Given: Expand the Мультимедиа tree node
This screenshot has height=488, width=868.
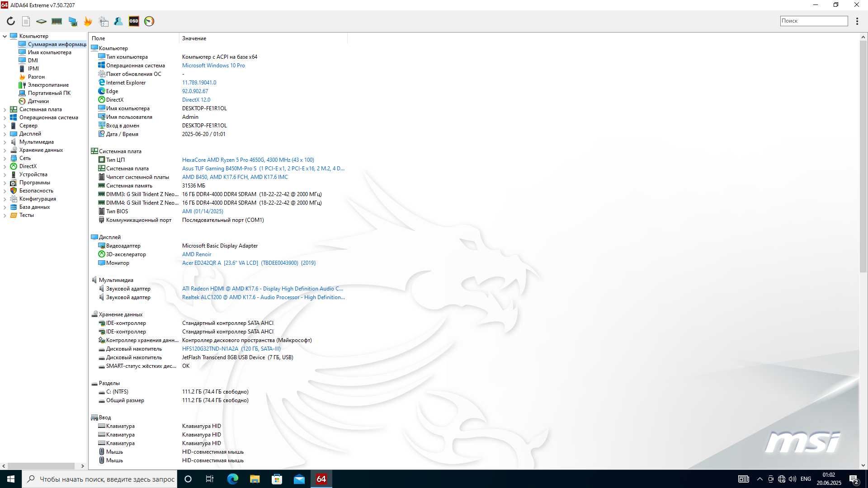Looking at the screenshot, I should point(5,142).
